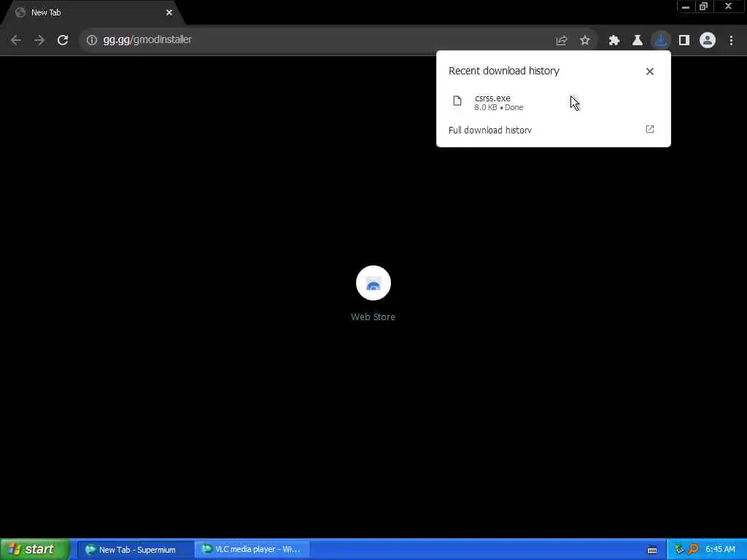Share this page via share icon
This screenshot has height=560, width=747.
click(x=562, y=41)
